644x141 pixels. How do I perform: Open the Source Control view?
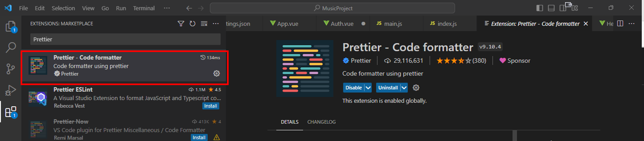coord(11,69)
